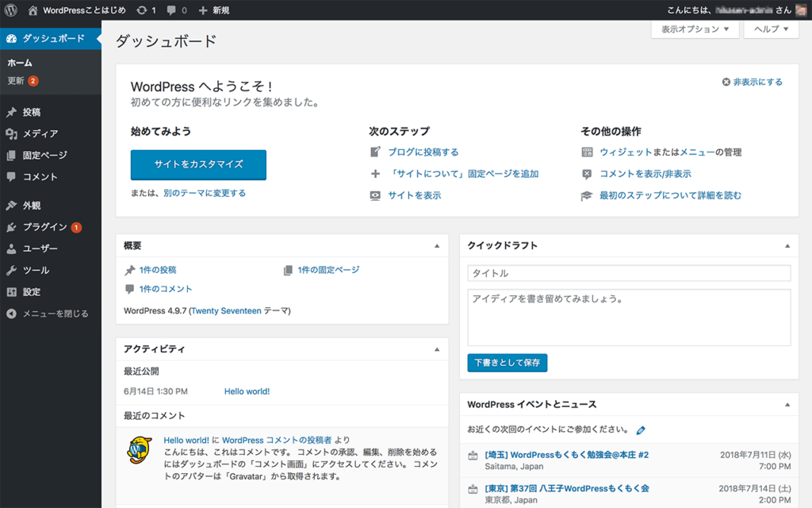Click the page icon beside 1件の固定ページ
Image resolution: width=812 pixels, height=508 pixels.
click(288, 270)
